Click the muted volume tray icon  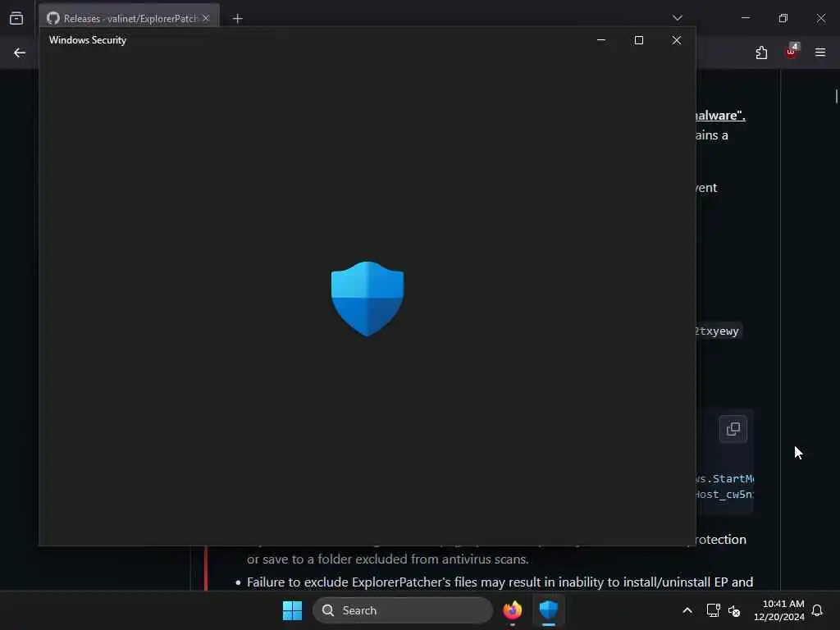(x=734, y=610)
